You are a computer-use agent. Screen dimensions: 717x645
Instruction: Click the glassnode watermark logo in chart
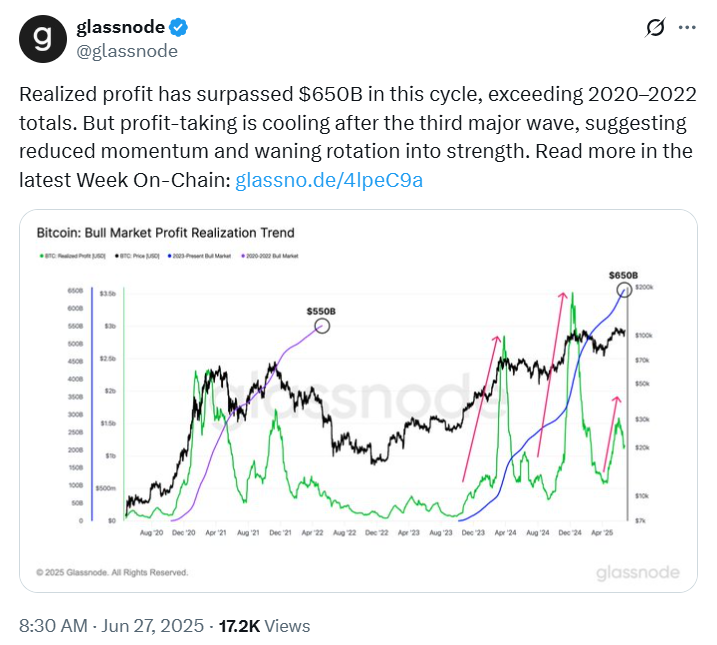638,572
